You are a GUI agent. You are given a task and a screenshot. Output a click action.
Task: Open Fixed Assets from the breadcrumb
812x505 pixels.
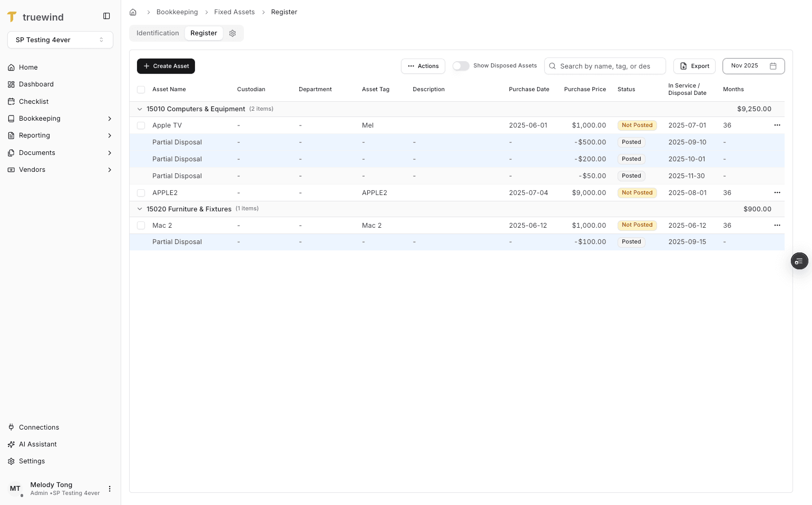tap(234, 12)
